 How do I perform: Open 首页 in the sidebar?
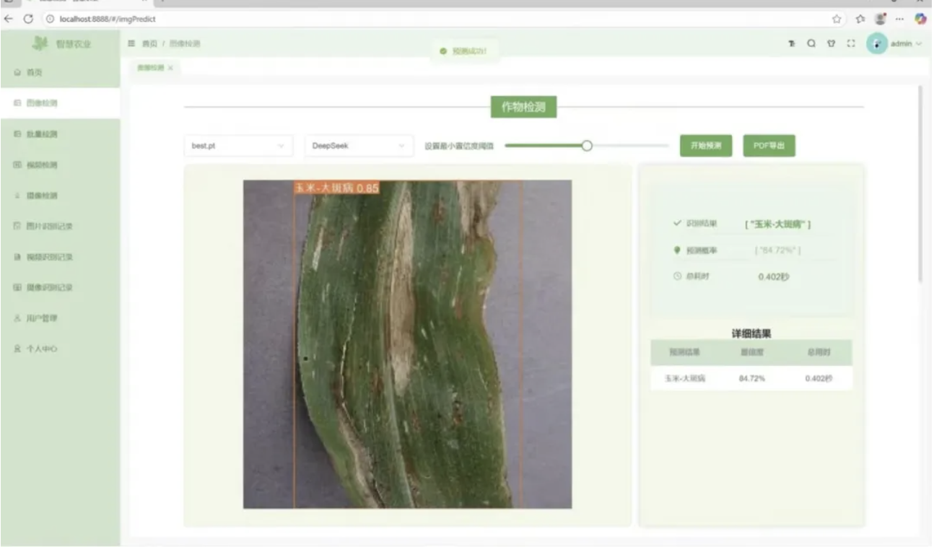click(60, 73)
